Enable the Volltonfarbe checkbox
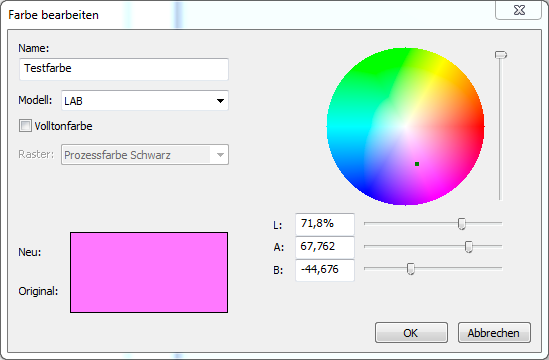Image resolution: width=549 pixels, height=360 pixels. coord(25,126)
